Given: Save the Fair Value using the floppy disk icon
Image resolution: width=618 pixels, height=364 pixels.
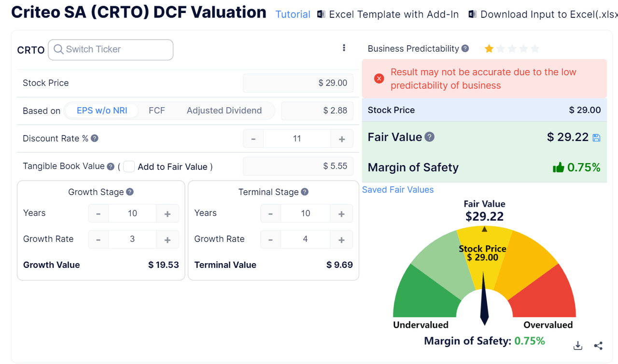Looking at the screenshot, I should point(596,138).
